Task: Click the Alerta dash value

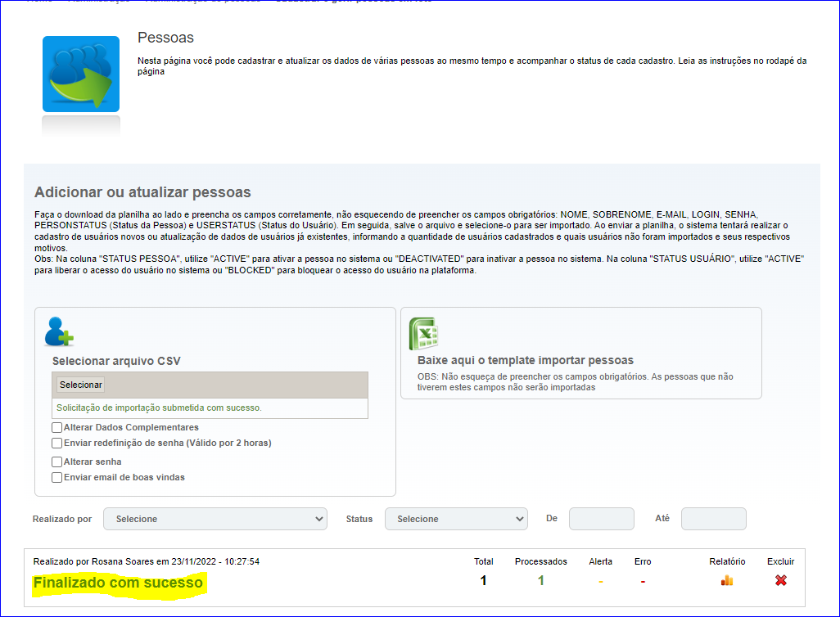Action: [601, 581]
